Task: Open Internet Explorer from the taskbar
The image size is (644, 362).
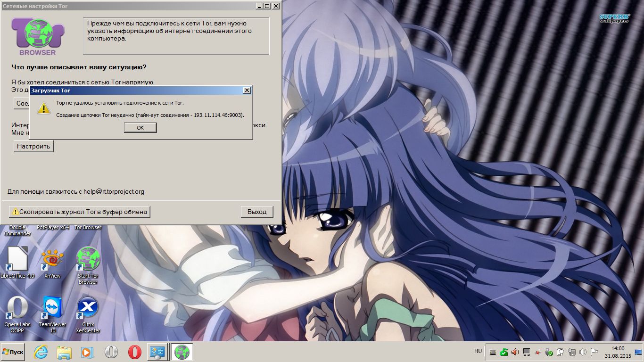Action: (41, 352)
